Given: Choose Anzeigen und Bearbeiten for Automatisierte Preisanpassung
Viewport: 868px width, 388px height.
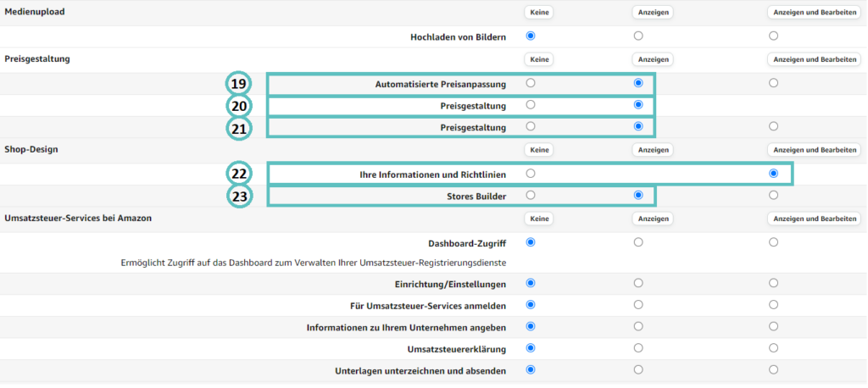Looking at the screenshot, I should (x=773, y=83).
